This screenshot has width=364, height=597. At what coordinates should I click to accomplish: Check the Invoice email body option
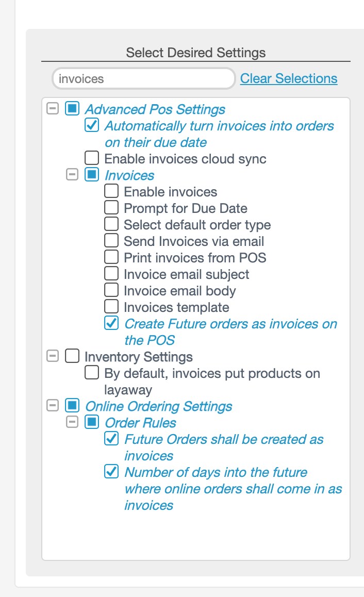click(111, 290)
